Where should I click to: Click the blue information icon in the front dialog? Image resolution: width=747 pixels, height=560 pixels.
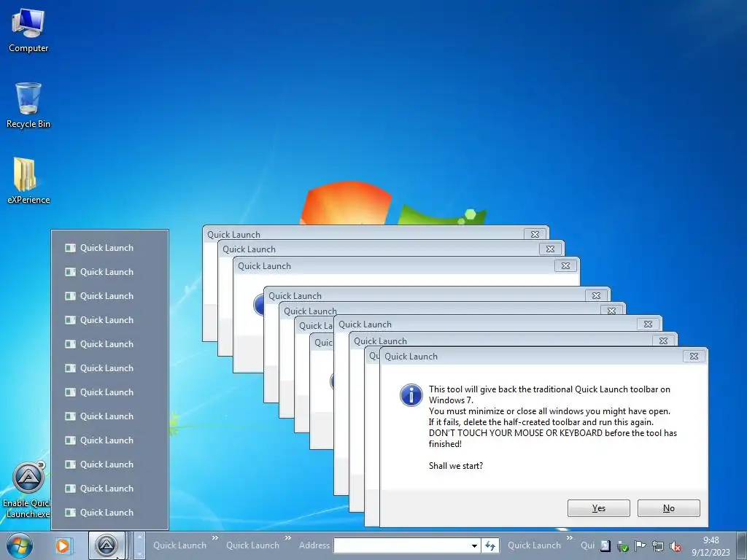point(411,395)
